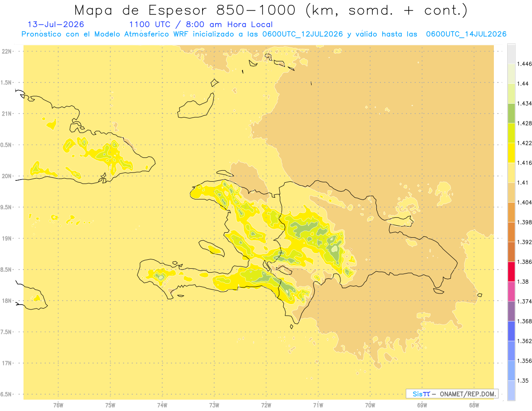Click the 1.422 colorbar value
The width and height of the screenshot is (532, 411).
coord(524,143)
